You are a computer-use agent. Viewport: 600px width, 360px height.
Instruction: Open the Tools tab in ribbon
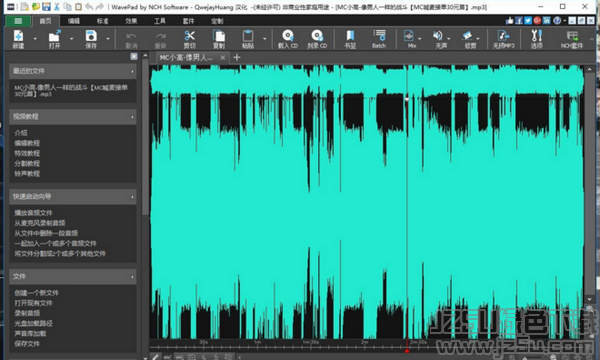(160, 21)
